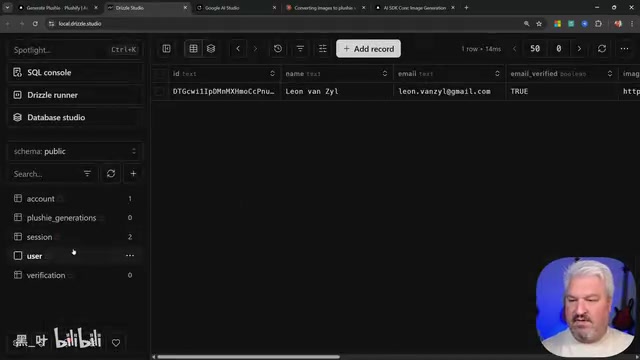Screen dimensions: 640x360
Task: Reload the browser page
Action: coord(35,24)
